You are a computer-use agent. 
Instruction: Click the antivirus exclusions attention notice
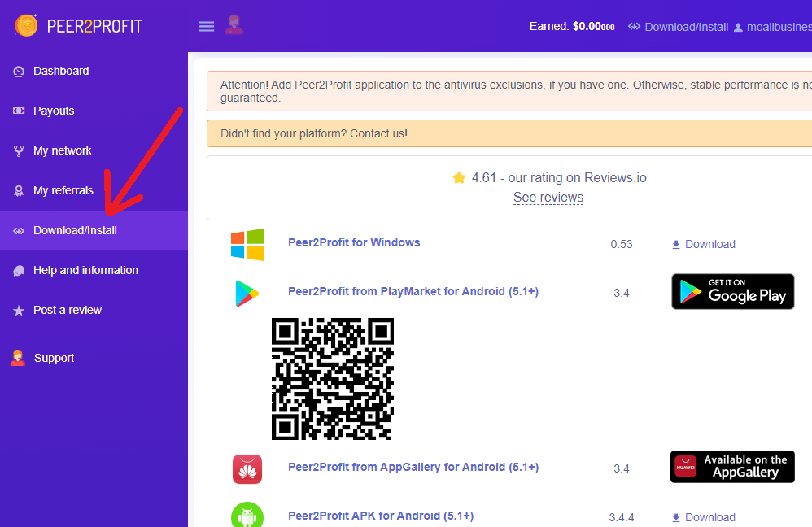pos(509,91)
